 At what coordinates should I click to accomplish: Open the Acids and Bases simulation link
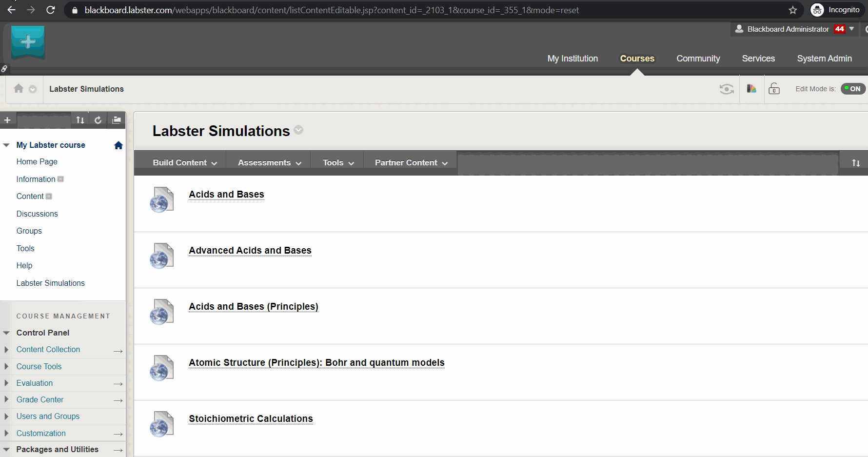point(226,194)
